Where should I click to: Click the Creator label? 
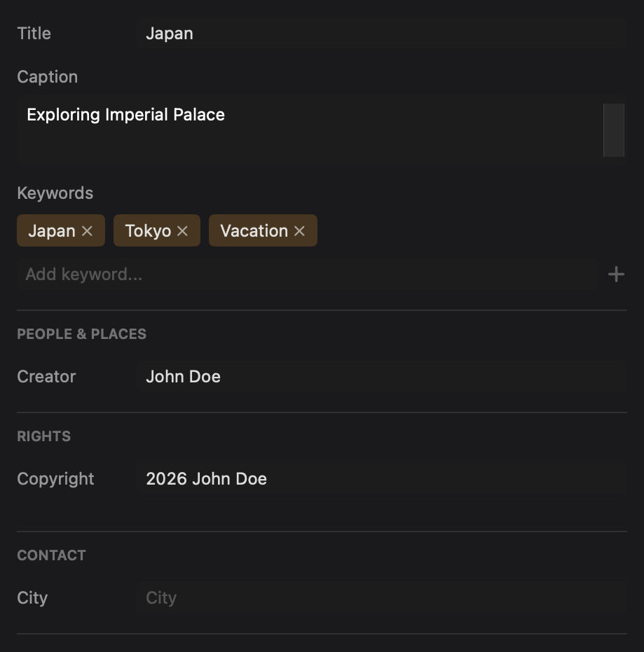pos(46,377)
